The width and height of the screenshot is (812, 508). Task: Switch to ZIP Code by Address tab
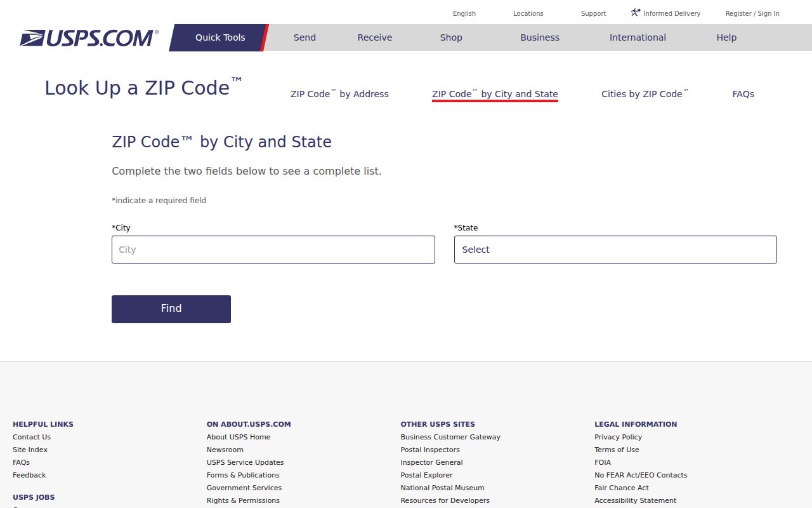[x=339, y=94]
